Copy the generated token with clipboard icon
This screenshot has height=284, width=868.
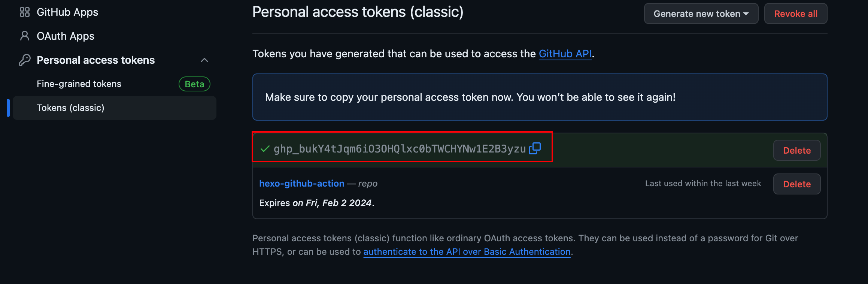click(535, 148)
